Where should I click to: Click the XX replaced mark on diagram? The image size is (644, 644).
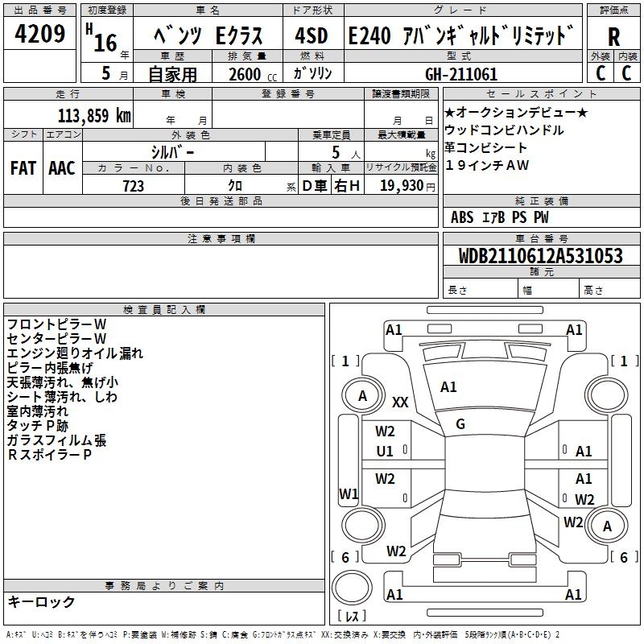point(400,402)
